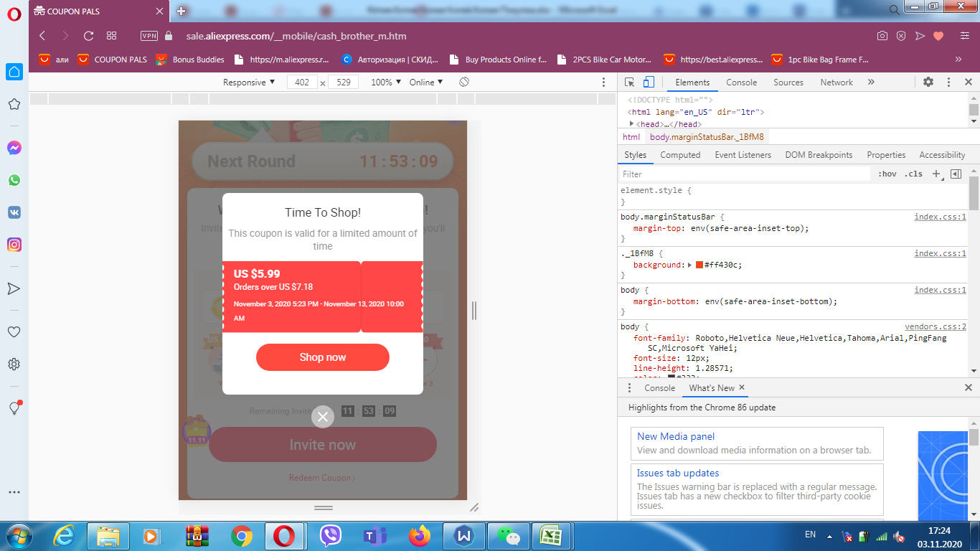This screenshot has width=980, height=551.
Task: Open Computed styles tab
Action: [680, 155]
